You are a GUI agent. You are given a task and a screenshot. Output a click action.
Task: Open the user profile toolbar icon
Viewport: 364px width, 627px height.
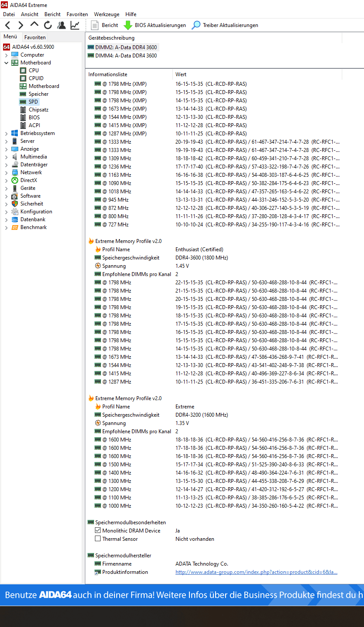[61, 25]
